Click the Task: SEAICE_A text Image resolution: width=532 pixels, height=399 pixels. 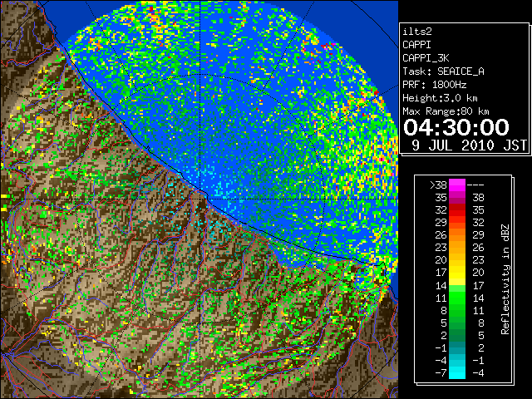pyautogui.click(x=443, y=71)
